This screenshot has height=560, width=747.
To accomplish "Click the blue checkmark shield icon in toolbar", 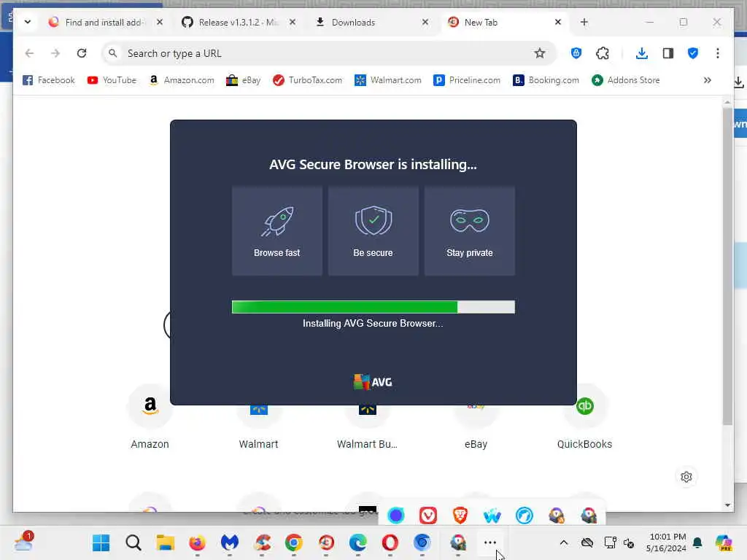I will (693, 53).
